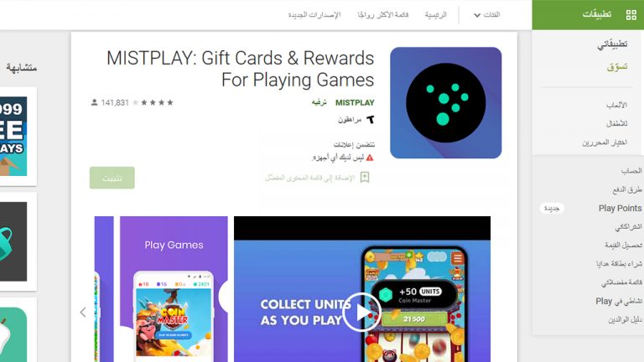
Task: Click the apps grid icon in green header
Action: click(631, 15)
